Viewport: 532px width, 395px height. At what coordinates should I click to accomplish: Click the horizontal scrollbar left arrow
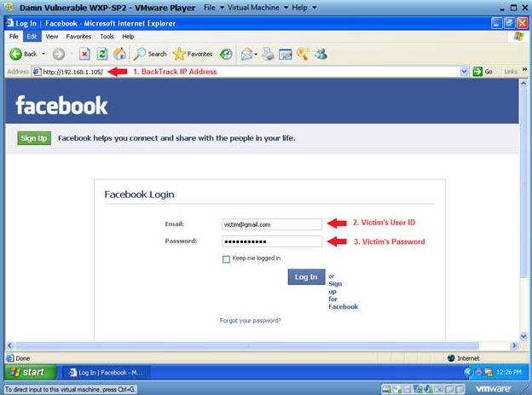[x=10, y=346]
